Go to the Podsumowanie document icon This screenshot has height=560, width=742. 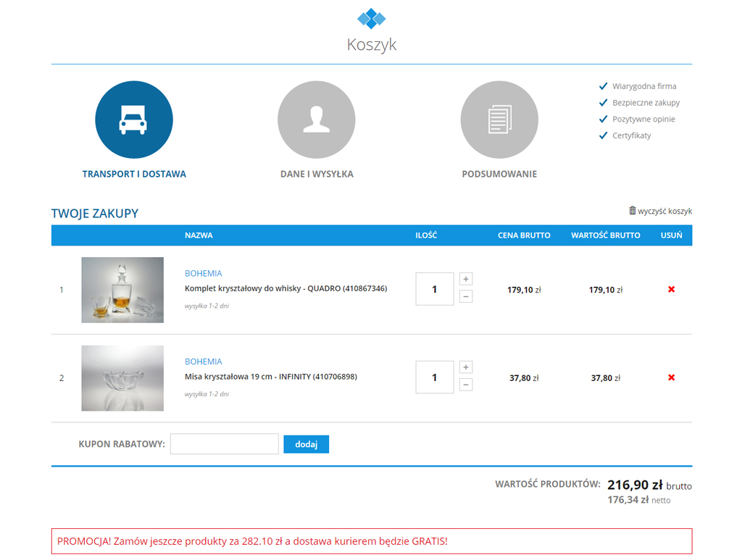(x=499, y=120)
